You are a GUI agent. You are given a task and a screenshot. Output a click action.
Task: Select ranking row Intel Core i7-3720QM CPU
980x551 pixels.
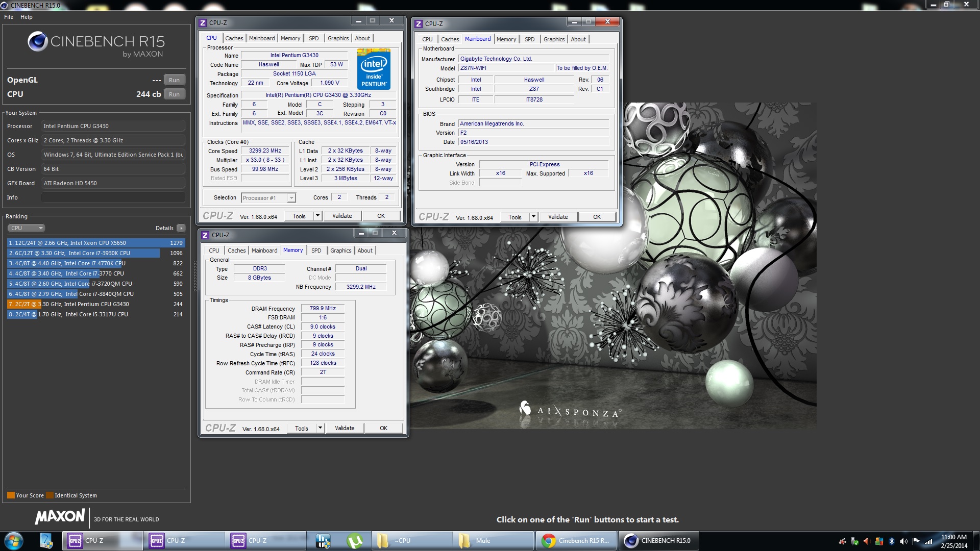[96, 284]
